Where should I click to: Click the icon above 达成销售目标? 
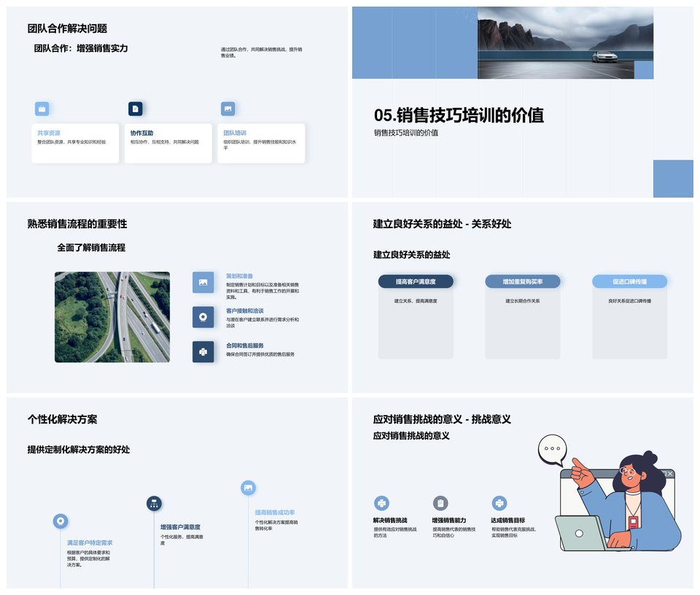(x=499, y=503)
